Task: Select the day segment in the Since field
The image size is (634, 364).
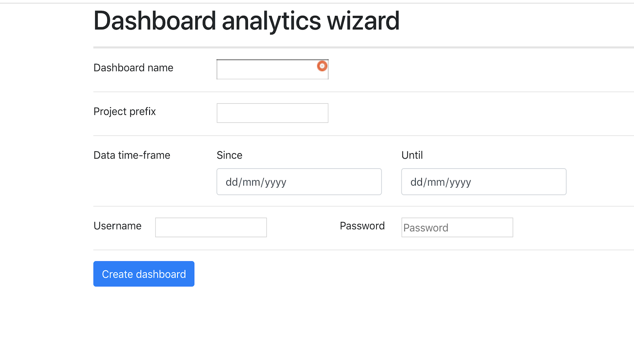Action: 232,182
